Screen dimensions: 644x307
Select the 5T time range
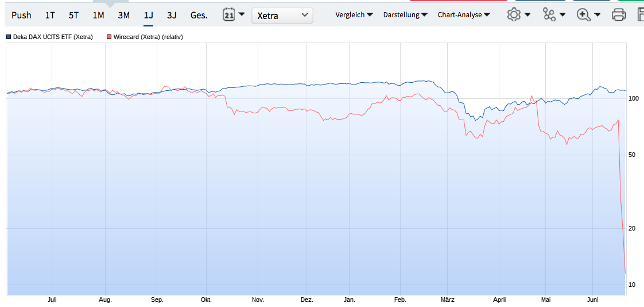(73, 15)
